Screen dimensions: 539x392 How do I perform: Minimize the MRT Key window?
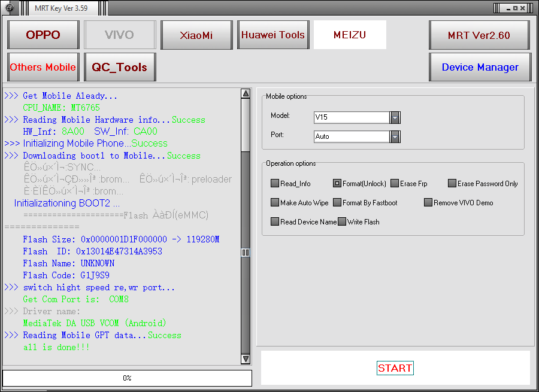(x=508, y=8)
